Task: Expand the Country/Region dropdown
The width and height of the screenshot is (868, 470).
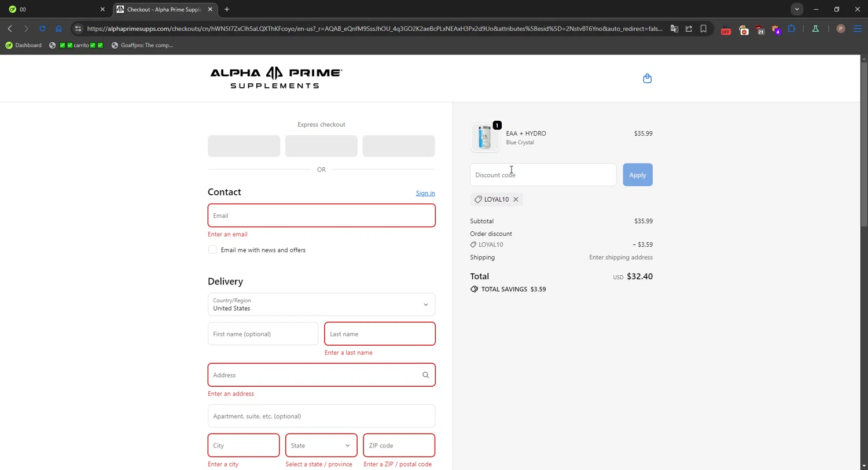Action: pos(321,305)
